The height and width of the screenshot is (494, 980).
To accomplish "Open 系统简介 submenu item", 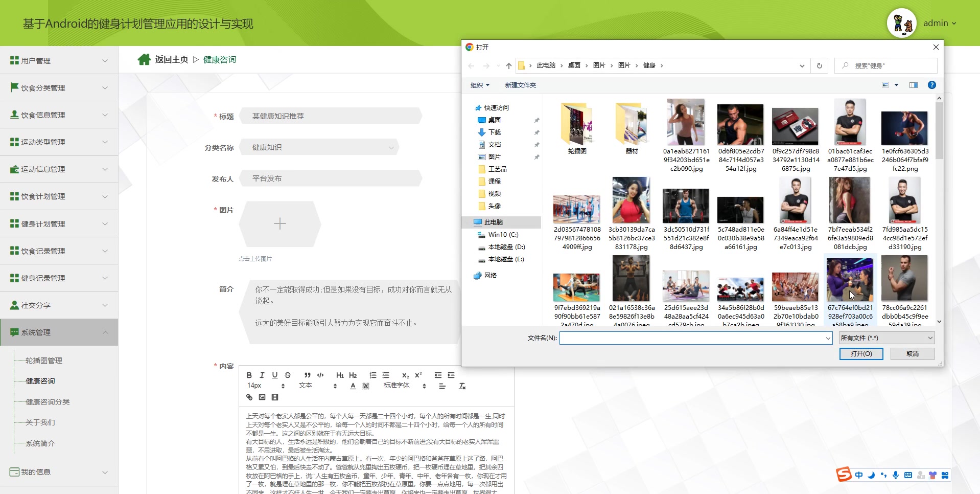I will pyautogui.click(x=40, y=443).
